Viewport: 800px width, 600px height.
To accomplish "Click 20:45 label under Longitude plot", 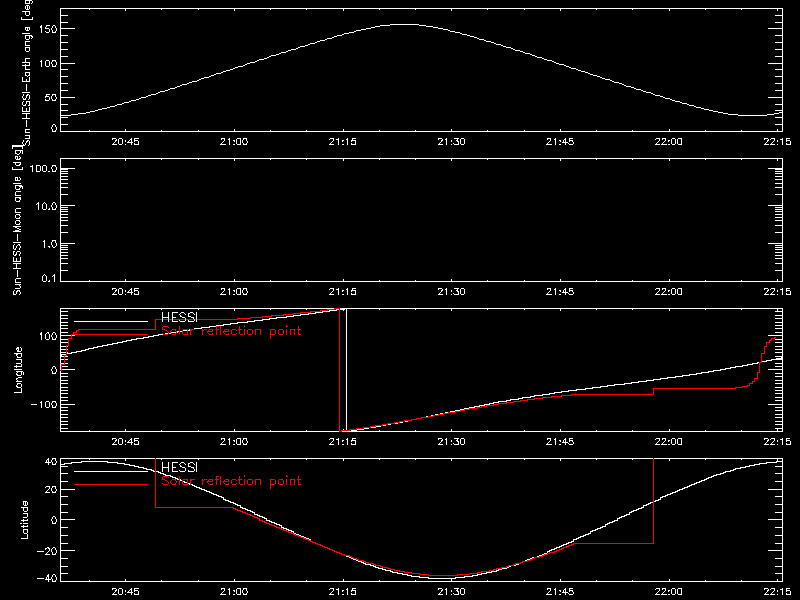I will tap(126, 442).
